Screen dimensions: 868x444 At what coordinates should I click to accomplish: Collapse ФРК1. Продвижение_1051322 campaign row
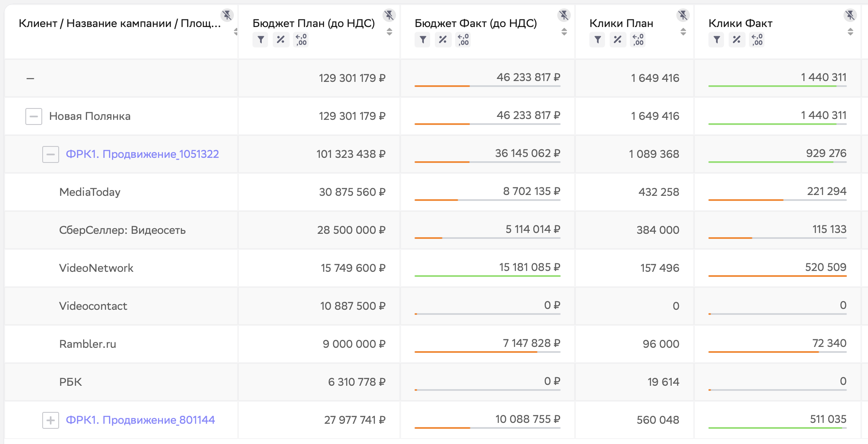point(51,154)
